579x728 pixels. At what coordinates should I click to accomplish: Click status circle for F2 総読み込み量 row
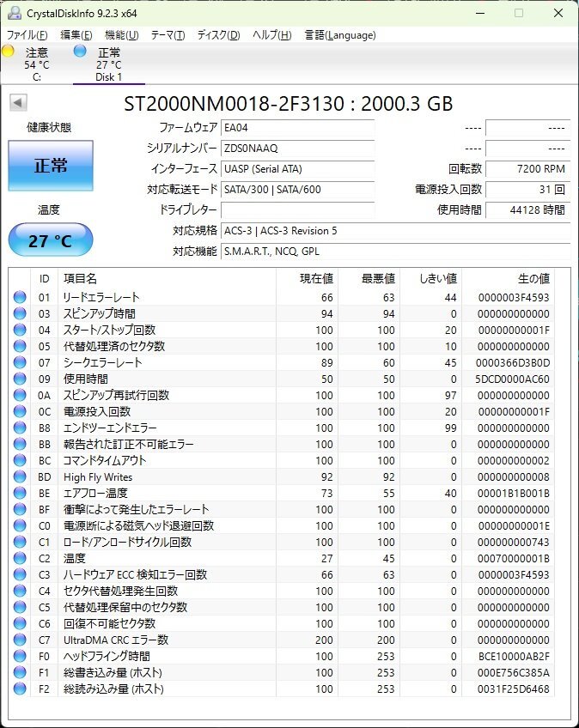[20, 689]
